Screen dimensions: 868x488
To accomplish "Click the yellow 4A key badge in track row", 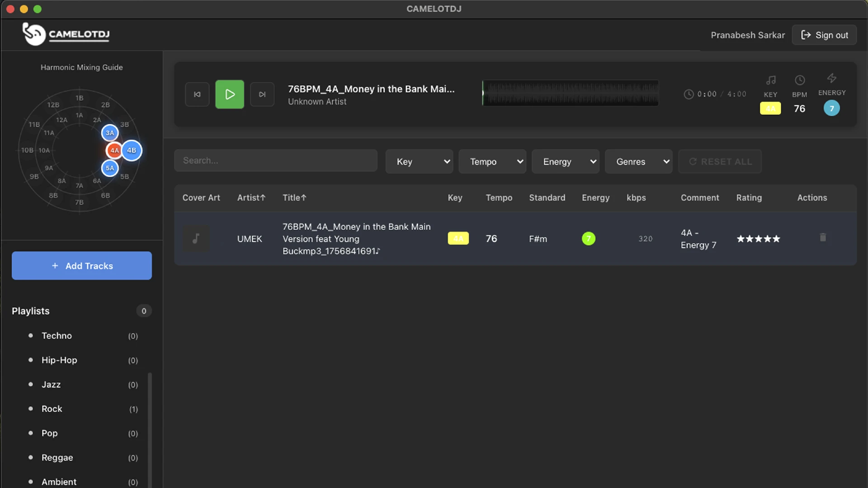I will pos(458,238).
